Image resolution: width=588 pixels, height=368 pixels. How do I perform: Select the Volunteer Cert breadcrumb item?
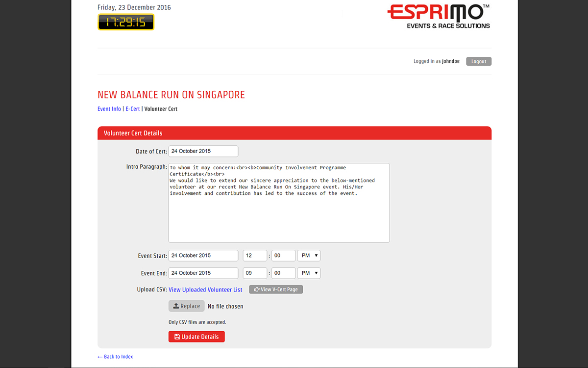161,109
